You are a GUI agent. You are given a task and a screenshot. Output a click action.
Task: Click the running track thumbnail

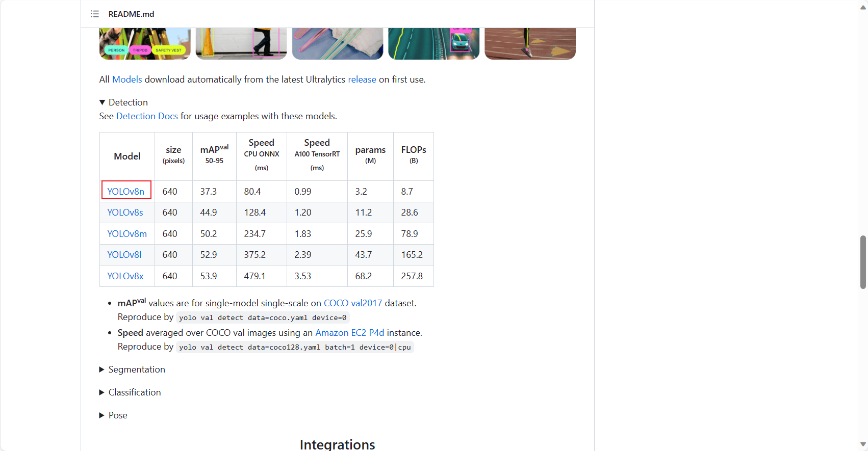tap(530, 44)
